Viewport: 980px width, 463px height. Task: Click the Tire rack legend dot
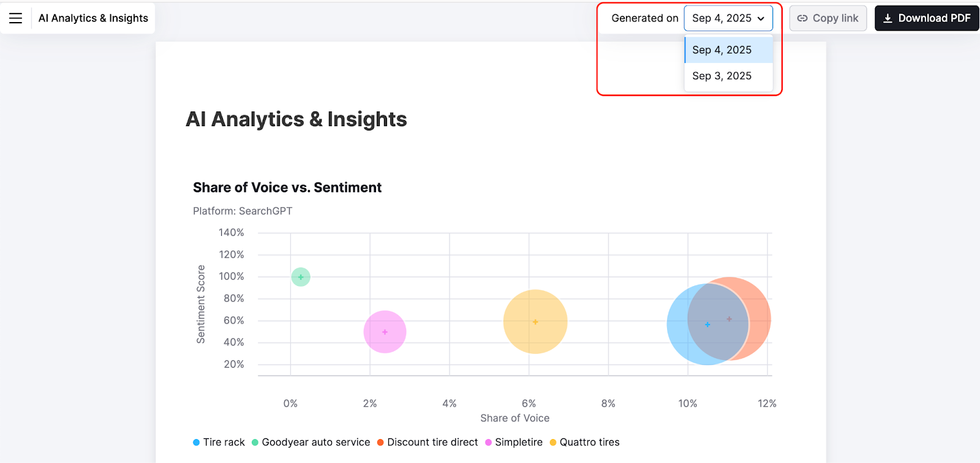pyautogui.click(x=197, y=443)
